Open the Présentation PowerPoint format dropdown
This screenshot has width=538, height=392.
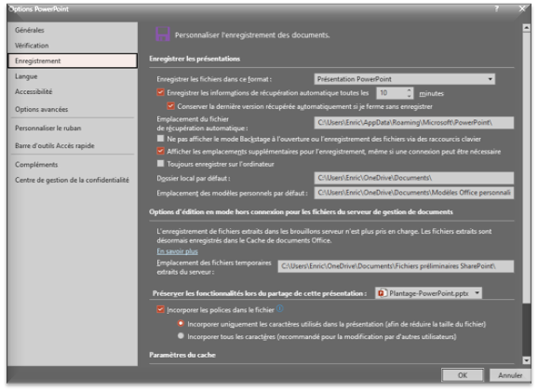pyautogui.click(x=405, y=79)
